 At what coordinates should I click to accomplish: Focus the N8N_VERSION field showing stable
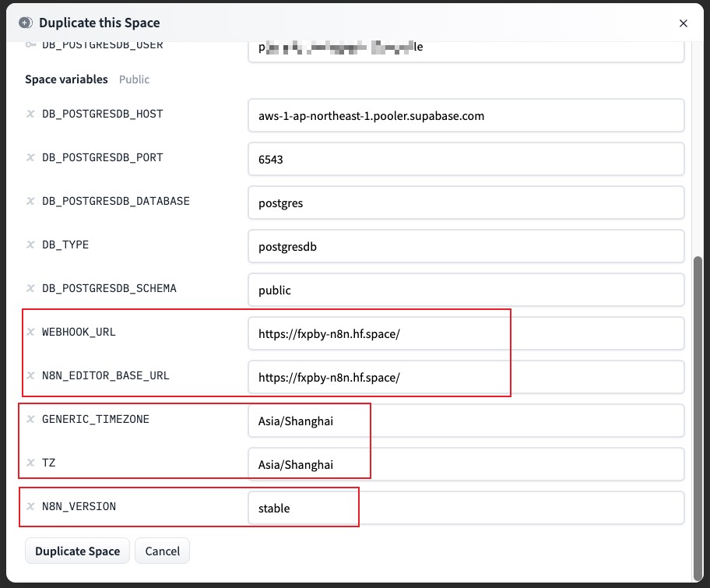pyautogui.click(x=466, y=508)
